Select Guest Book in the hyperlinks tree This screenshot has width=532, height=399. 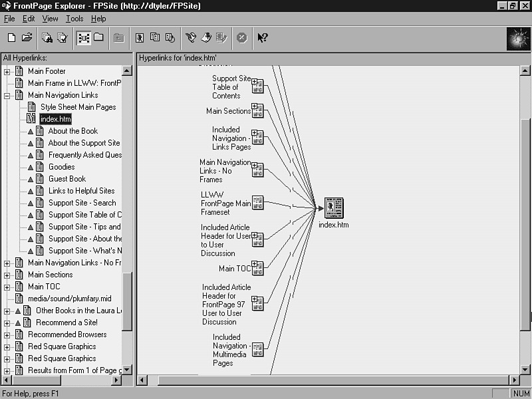point(66,179)
